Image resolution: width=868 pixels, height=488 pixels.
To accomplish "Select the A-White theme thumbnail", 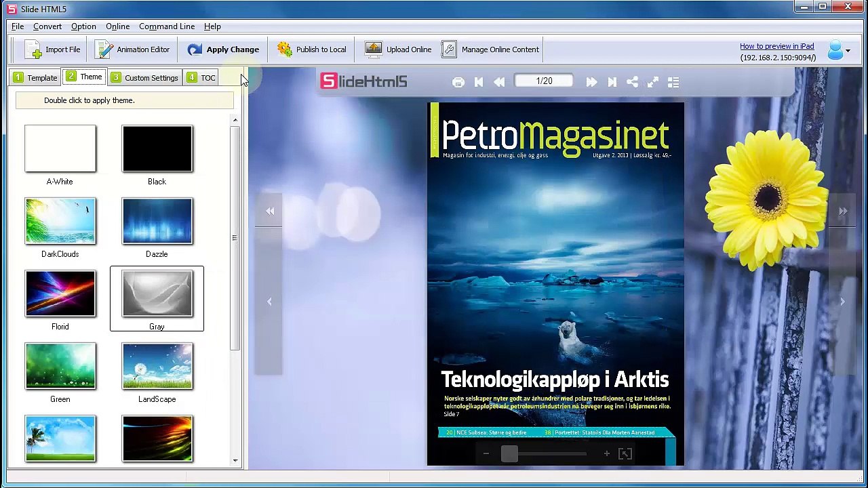I will [x=60, y=148].
